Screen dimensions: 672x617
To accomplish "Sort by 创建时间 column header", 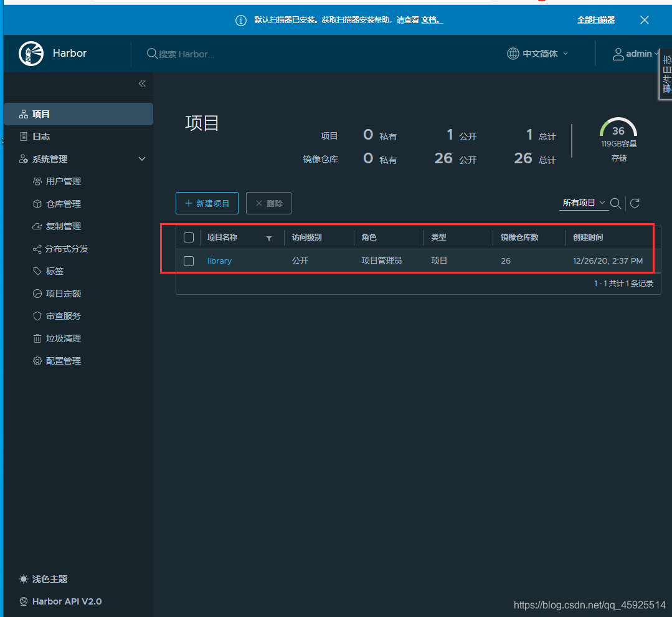I will (588, 237).
